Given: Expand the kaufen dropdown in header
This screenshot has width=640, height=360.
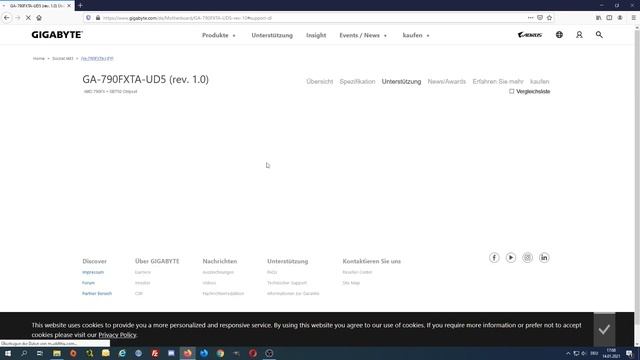Looking at the screenshot, I should [416, 36].
